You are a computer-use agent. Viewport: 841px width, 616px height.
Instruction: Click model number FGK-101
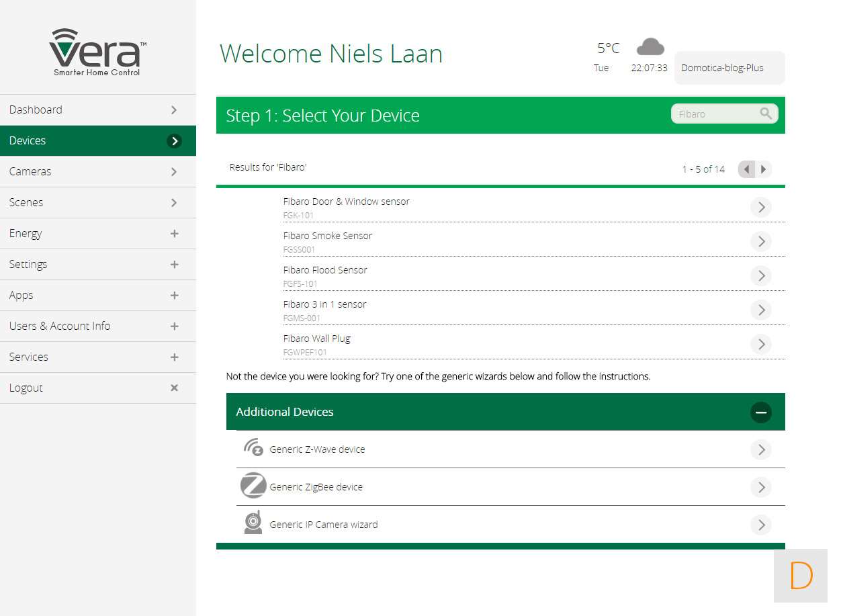point(298,216)
